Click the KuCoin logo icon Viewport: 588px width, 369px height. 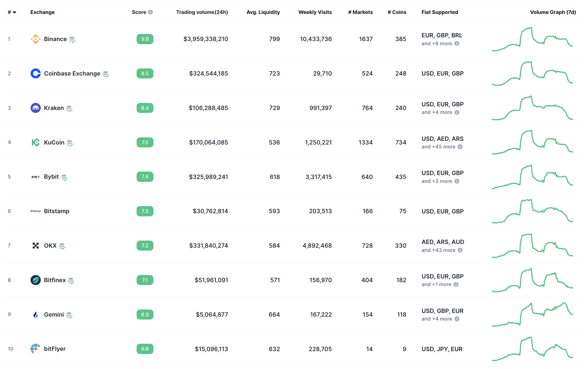pos(36,142)
